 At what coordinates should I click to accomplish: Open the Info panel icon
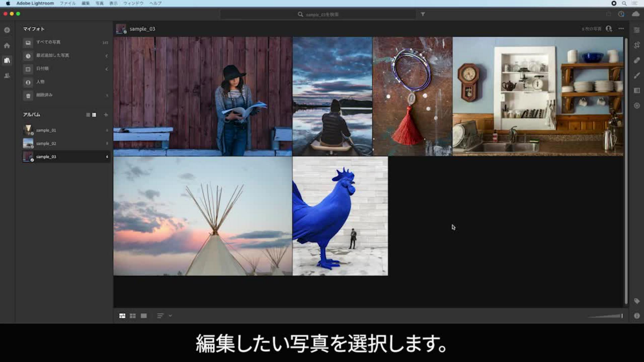(x=637, y=316)
